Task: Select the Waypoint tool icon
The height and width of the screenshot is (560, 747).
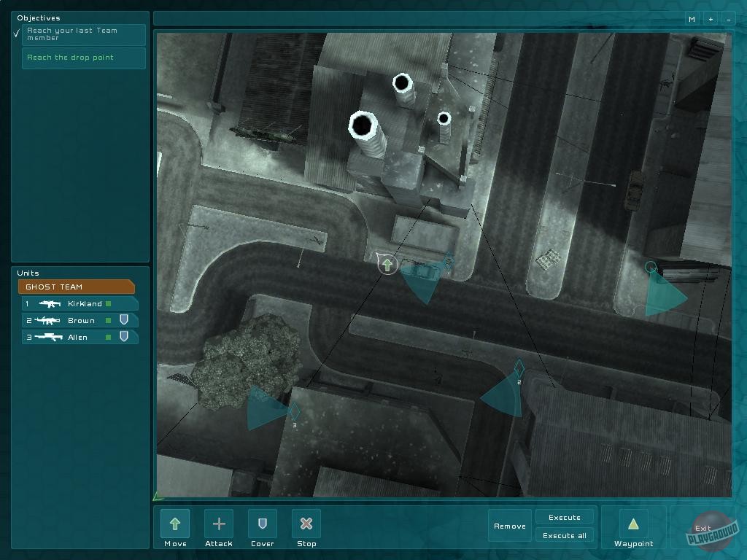Action: tap(633, 524)
